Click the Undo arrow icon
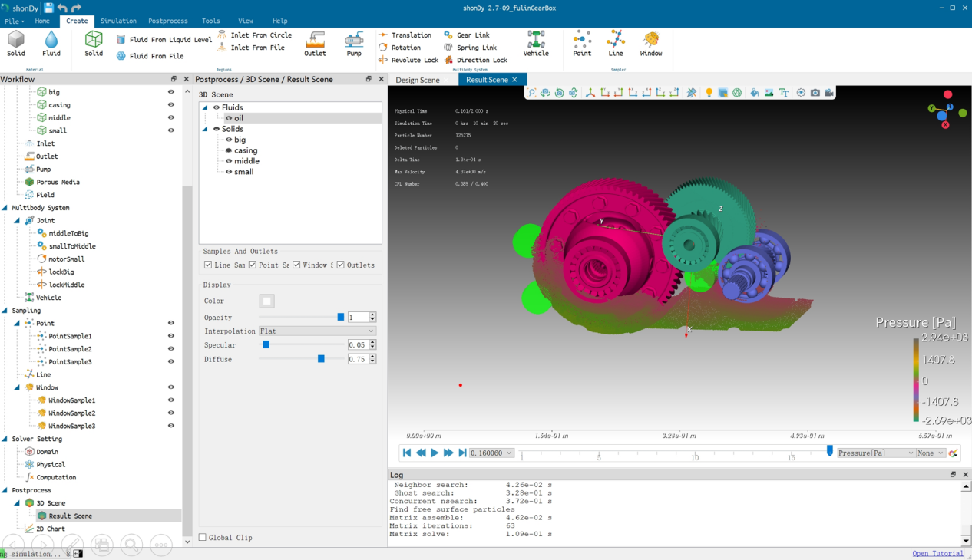This screenshot has width=972, height=560. (x=62, y=8)
